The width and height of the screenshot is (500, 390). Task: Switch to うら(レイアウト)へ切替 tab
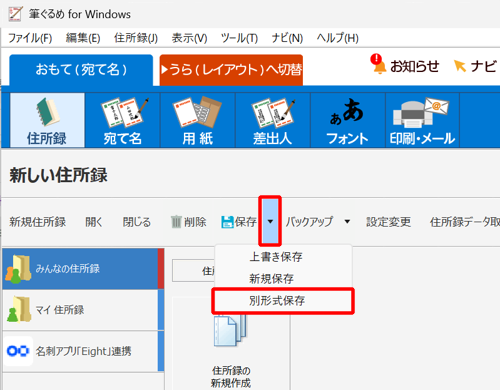[231, 70]
